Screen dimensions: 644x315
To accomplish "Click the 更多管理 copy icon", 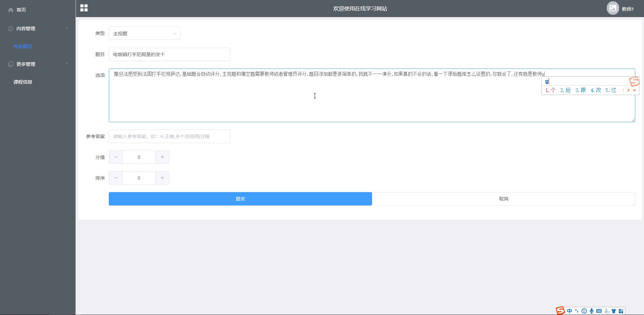I will pyautogui.click(x=11, y=64).
